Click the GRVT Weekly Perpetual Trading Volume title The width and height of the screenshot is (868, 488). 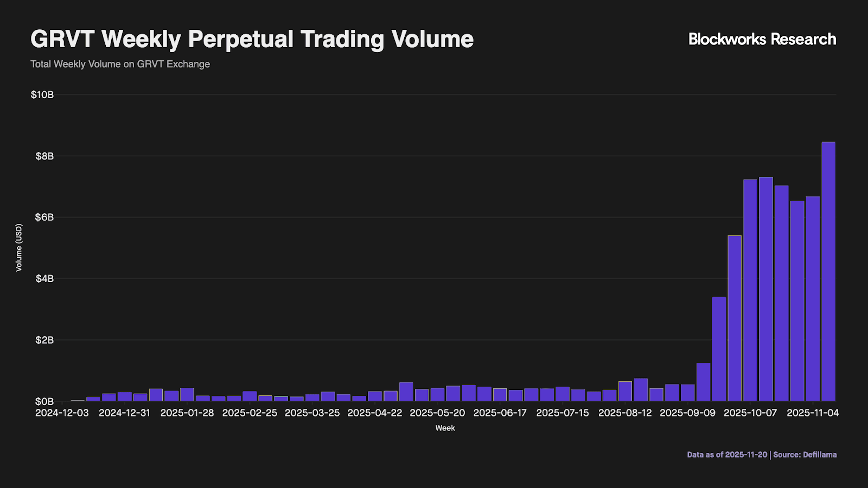click(x=252, y=39)
